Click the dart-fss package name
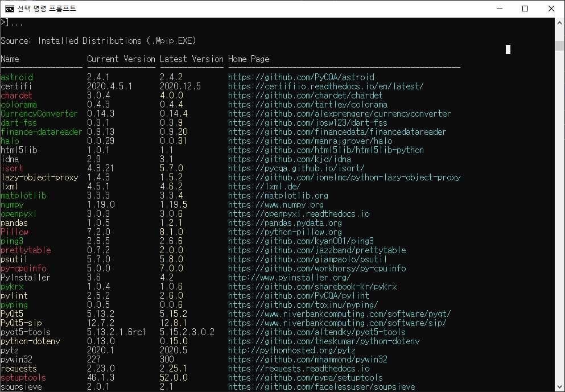Image resolution: width=565 pixels, height=392 pixels. pyautogui.click(x=19, y=122)
